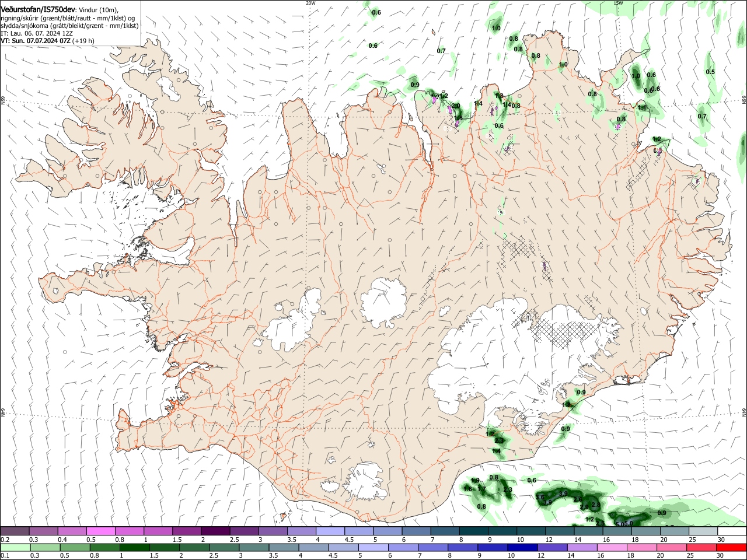Pick the bright magenta swatch between 0.5 and 0.8 in the snow legend
This screenshot has height=560, width=747.
100,531
